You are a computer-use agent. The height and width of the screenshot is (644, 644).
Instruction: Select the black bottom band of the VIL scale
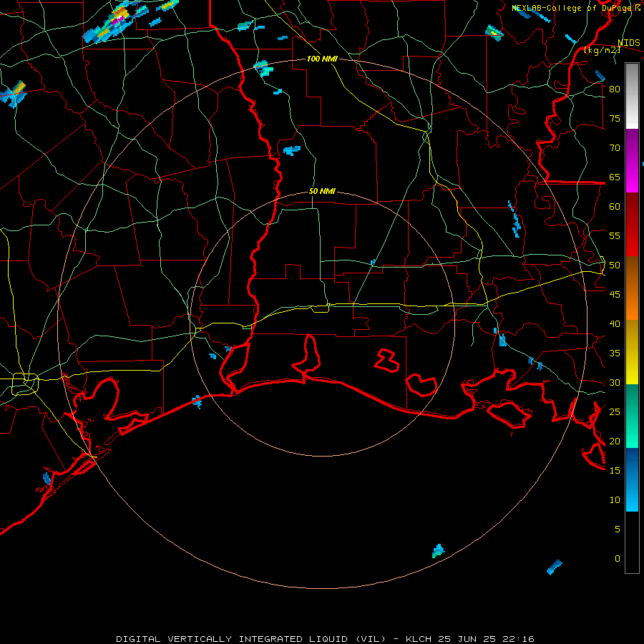tap(632, 542)
